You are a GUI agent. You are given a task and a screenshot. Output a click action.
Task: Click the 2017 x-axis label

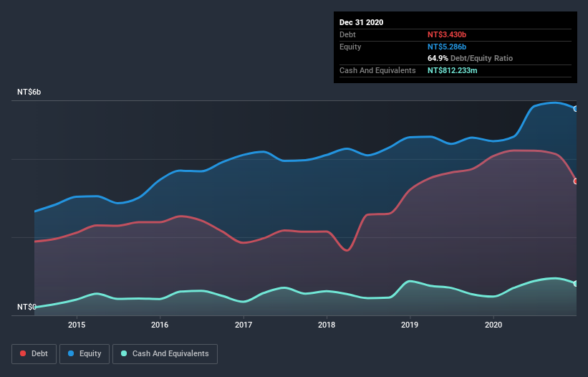(244, 325)
